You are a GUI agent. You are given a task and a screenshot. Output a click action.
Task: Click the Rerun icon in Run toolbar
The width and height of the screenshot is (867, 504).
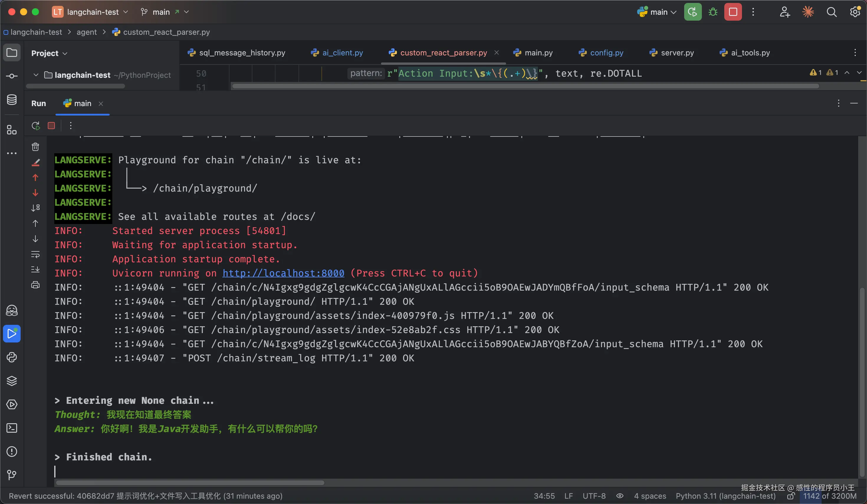click(x=36, y=126)
